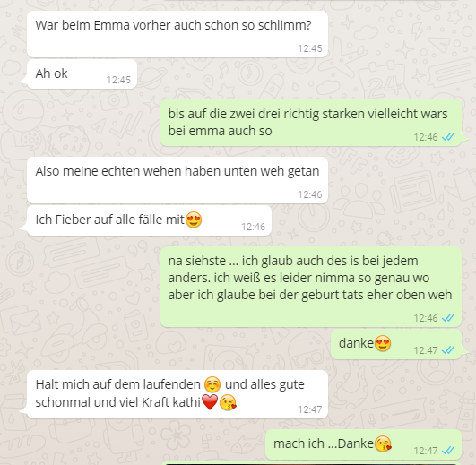Image resolution: width=476 pixels, height=465 pixels.
Task: Select the 'Ah ok' message bubble
Action: pyautogui.click(x=82, y=74)
